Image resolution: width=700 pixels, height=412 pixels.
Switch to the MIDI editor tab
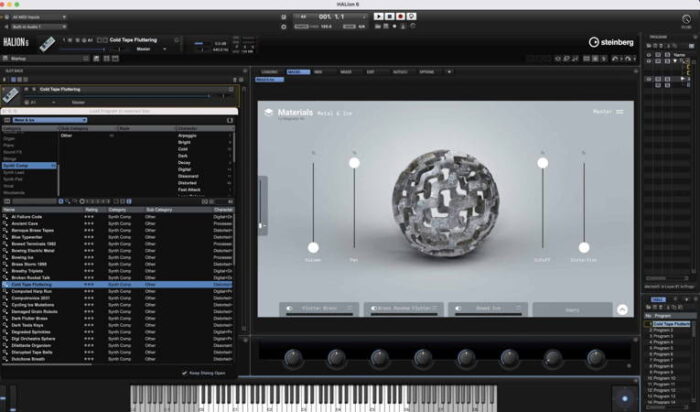coord(318,72)
